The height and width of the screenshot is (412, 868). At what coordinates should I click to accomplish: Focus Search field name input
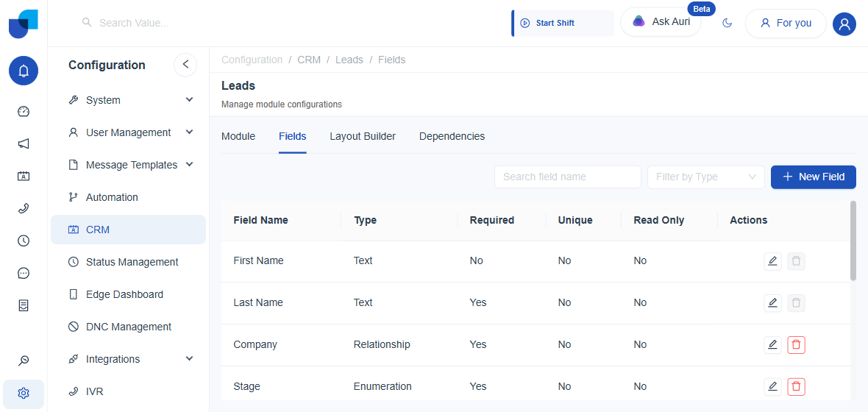pos(567,177)
